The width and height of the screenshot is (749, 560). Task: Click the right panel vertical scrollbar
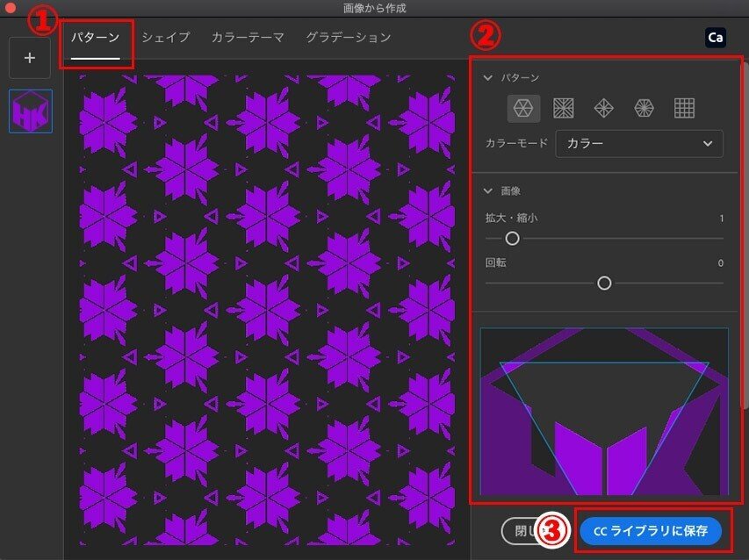click(x=745, y=236)
